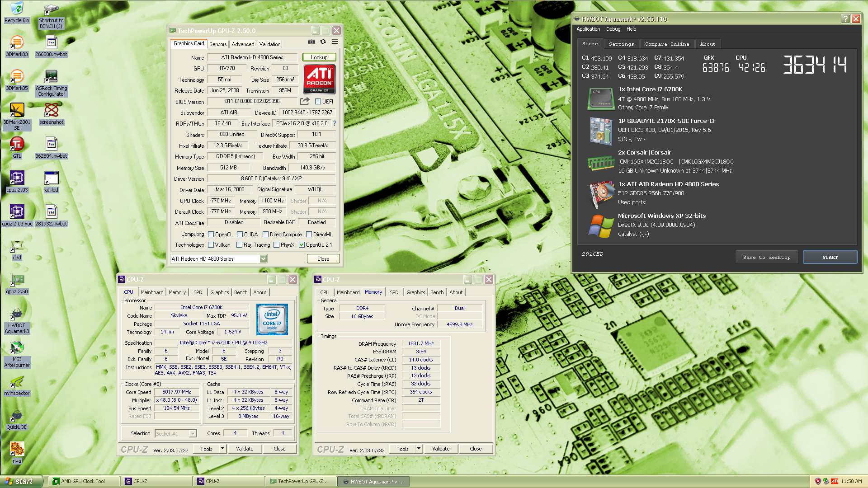Click Validate in CPU-Z CPU window
The width and height of the screenshot is (868, 488).
click(x=245, y=449)
